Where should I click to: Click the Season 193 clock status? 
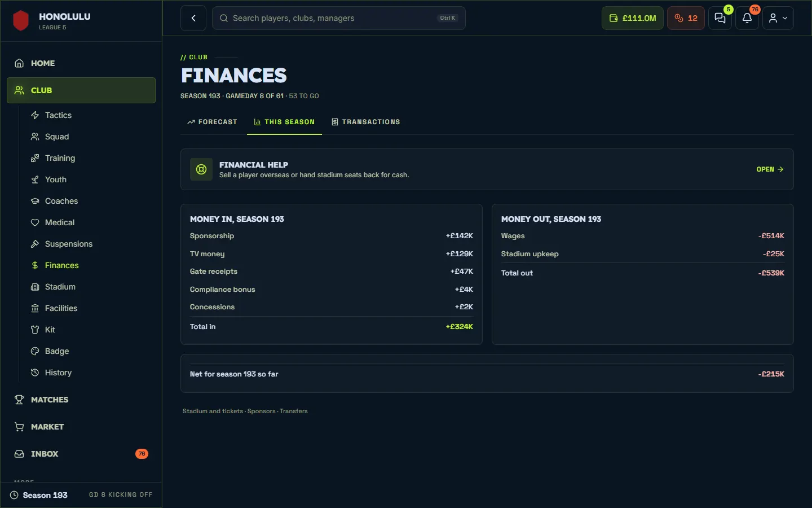click(x=39, y=495)
